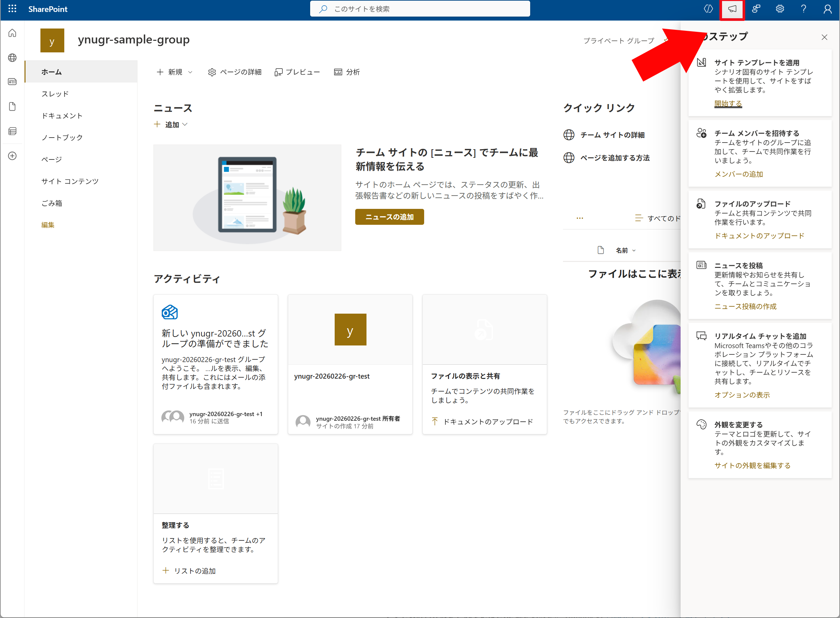Open the app launcher waffle icon

click(x=12, y=9)
